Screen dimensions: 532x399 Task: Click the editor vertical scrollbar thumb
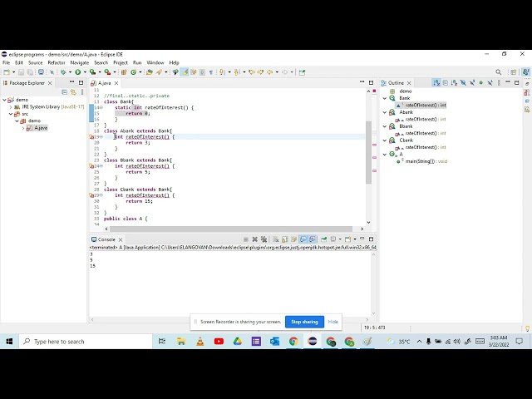(368, 152)
